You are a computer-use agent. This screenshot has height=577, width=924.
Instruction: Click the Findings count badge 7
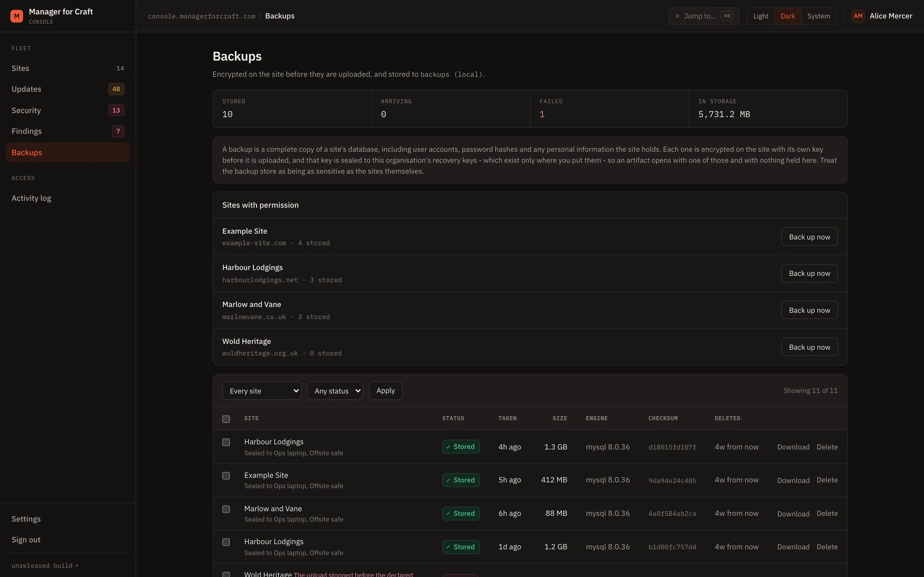tap(118, 131)
